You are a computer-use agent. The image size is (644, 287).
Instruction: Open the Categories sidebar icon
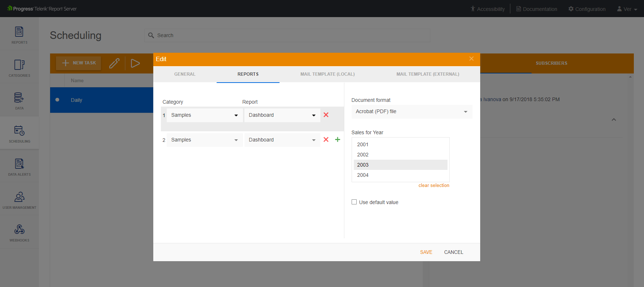(19, 68)
